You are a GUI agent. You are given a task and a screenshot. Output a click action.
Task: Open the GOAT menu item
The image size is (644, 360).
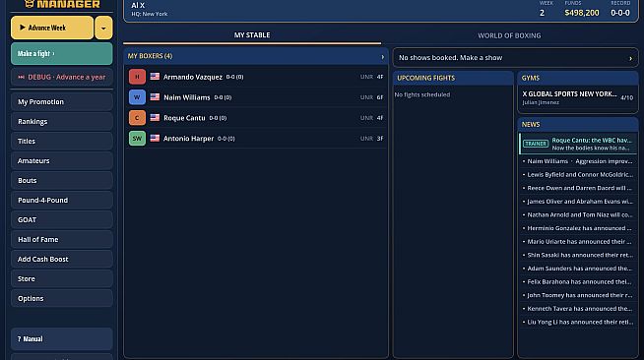[x=62, y=219]
